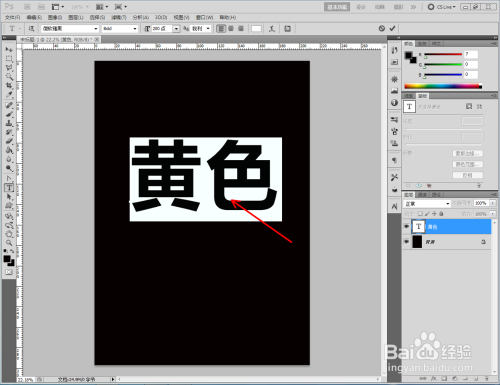The height and width of the screenshot is (385, 500).
Task: Toggle Quick Mask mode button
Action: (x=9, y=272)
